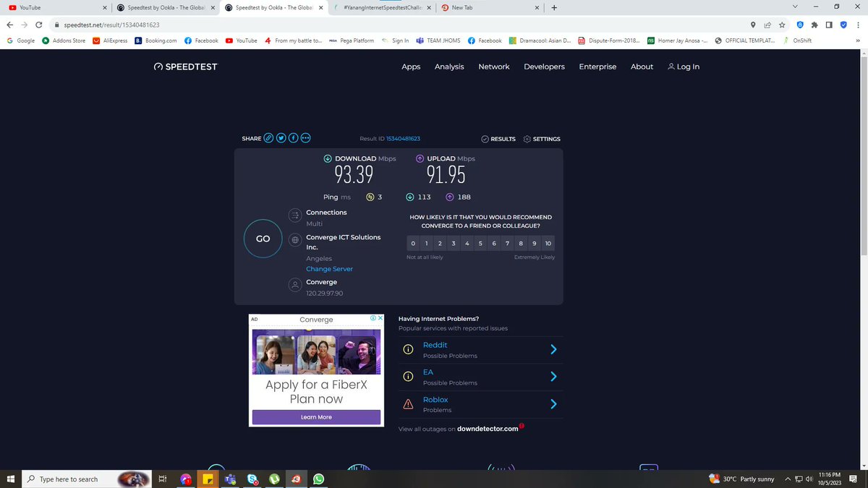
Task: Copy the share link icon
Action: point(268,138)
